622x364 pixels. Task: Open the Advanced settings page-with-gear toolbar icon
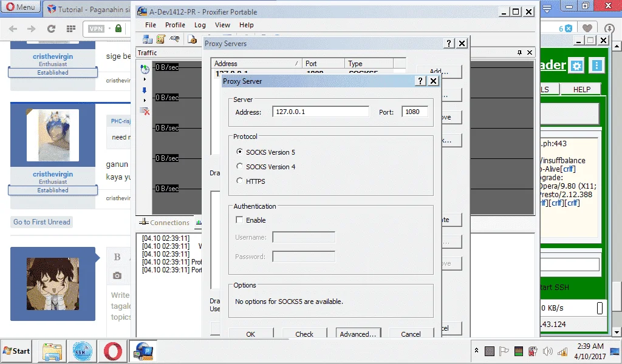192,39
